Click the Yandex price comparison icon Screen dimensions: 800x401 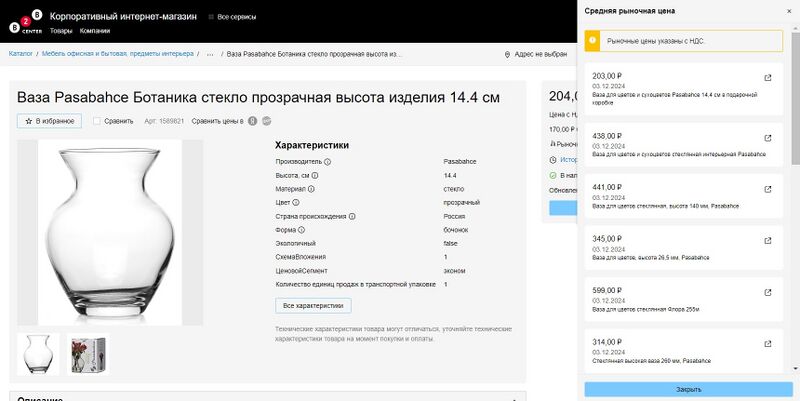[252, 121]
